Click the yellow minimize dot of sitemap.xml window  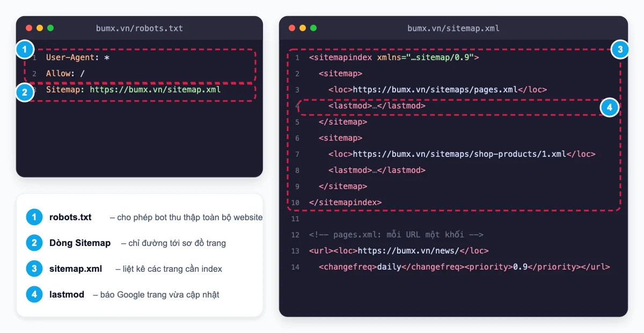click(303, 28)
